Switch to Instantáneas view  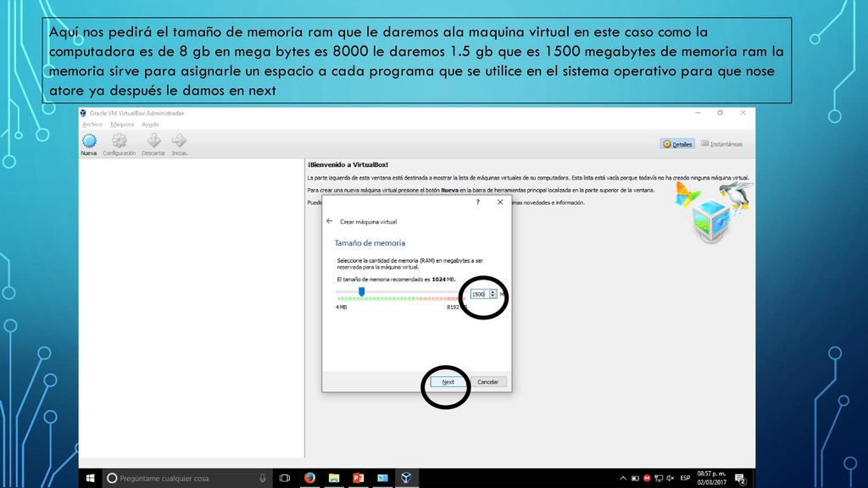(722, 144)
